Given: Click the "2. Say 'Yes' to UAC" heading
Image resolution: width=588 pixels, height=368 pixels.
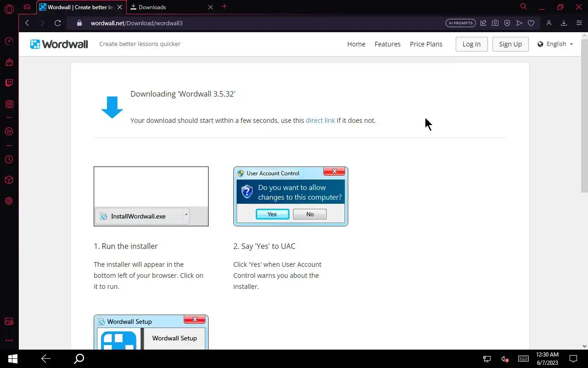Looking at the screenshot, I should (264, 246).
